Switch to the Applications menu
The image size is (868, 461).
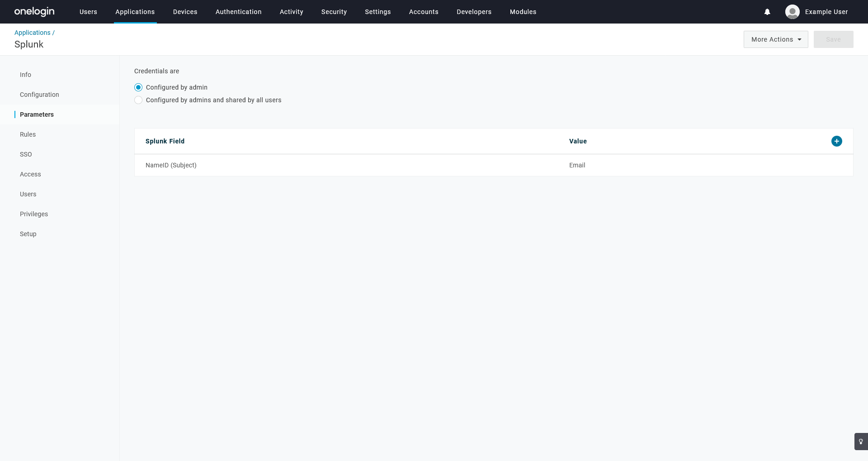tap(135, 12)
